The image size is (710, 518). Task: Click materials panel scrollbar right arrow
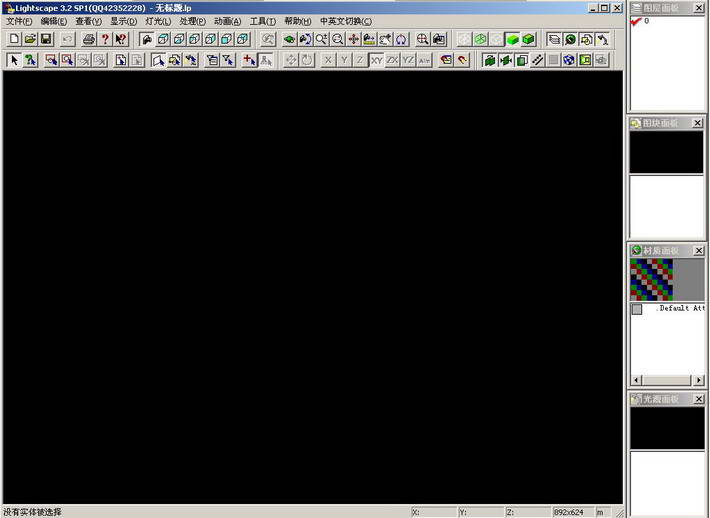[699, 380]
